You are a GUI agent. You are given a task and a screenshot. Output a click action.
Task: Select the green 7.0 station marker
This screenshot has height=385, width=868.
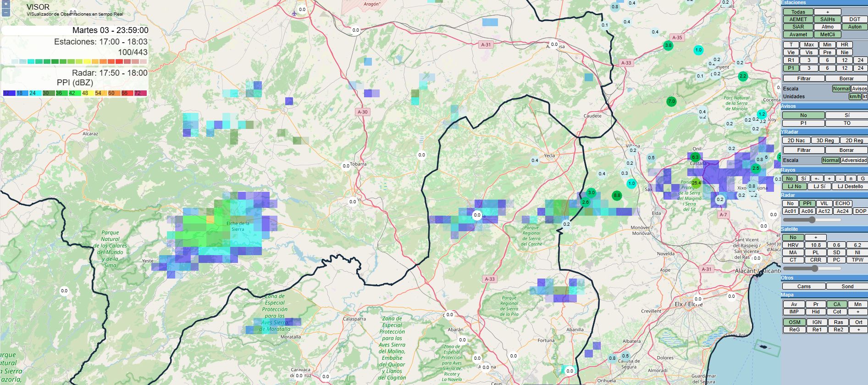click(671, 101)
